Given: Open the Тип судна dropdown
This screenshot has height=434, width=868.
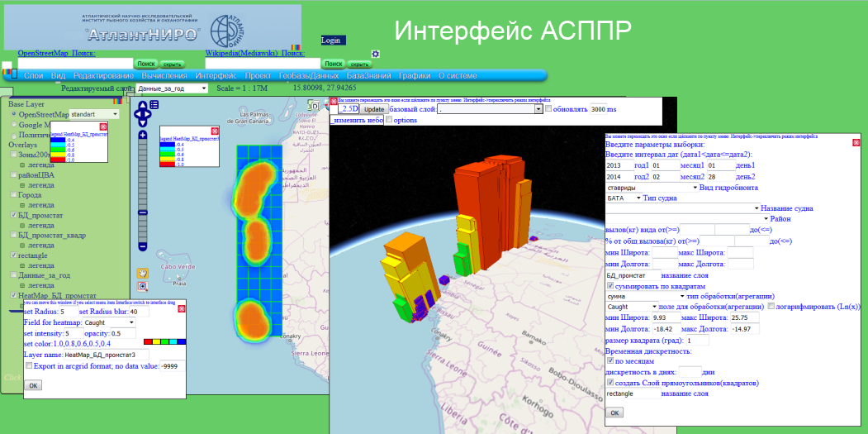Looking at the screenshot, I should coord(624,198).
